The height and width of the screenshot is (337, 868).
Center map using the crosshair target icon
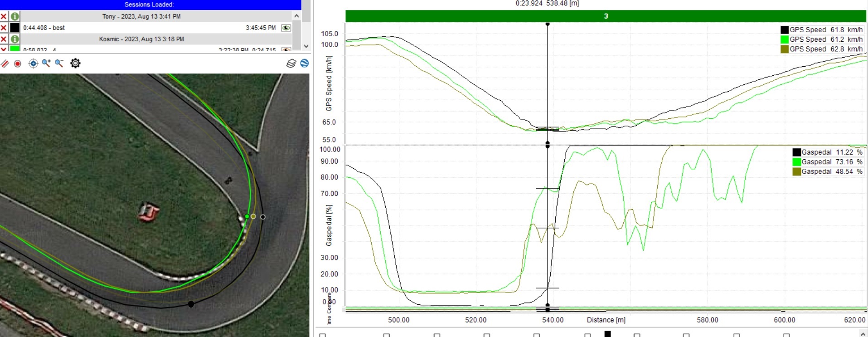[33, 63]
